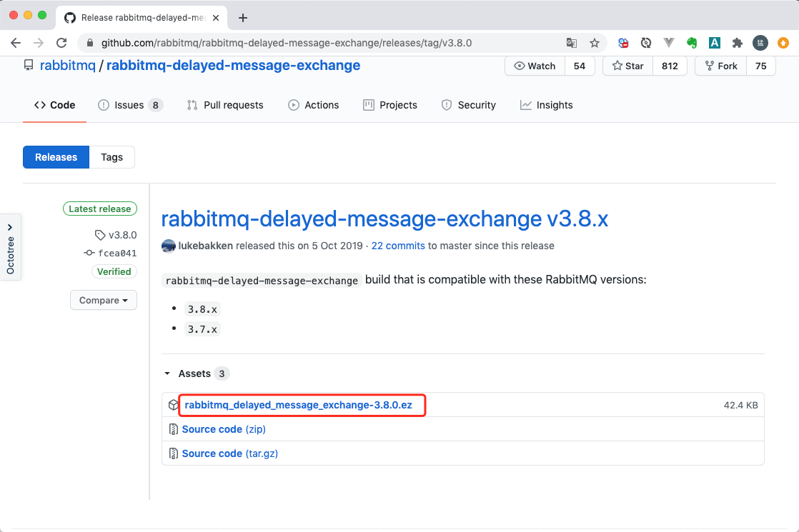Click the browser forward arrow
Image resolution: width=799 pixels, height=532 pixels.
pyautogui.click(x=39, y=43)
